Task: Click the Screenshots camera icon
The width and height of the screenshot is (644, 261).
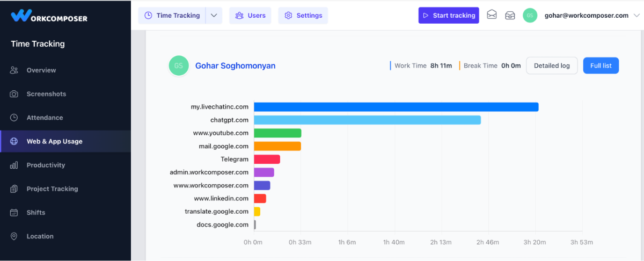Action: click(x=14, y=94)
